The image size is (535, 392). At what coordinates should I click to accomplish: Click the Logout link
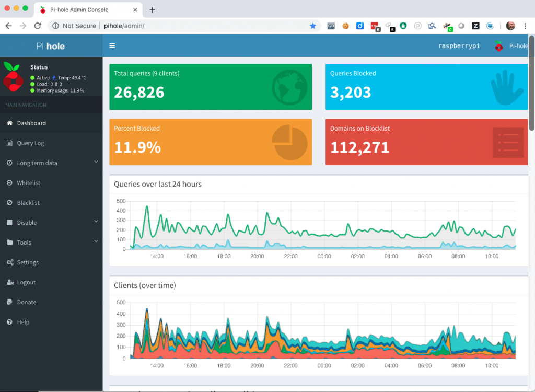tap(26, 282)
